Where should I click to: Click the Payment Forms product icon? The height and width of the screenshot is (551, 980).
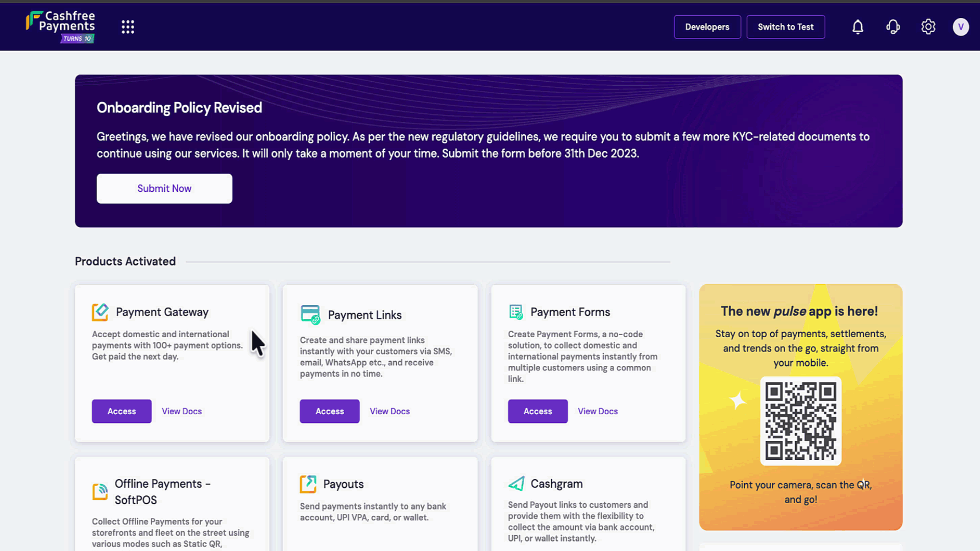pos(516,312)
